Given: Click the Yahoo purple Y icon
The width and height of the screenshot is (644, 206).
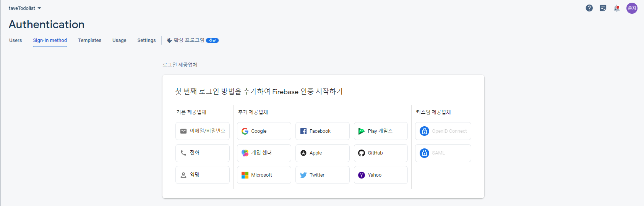Looking at the screenshot, I should pyautogui.click(x=362, y=175).
